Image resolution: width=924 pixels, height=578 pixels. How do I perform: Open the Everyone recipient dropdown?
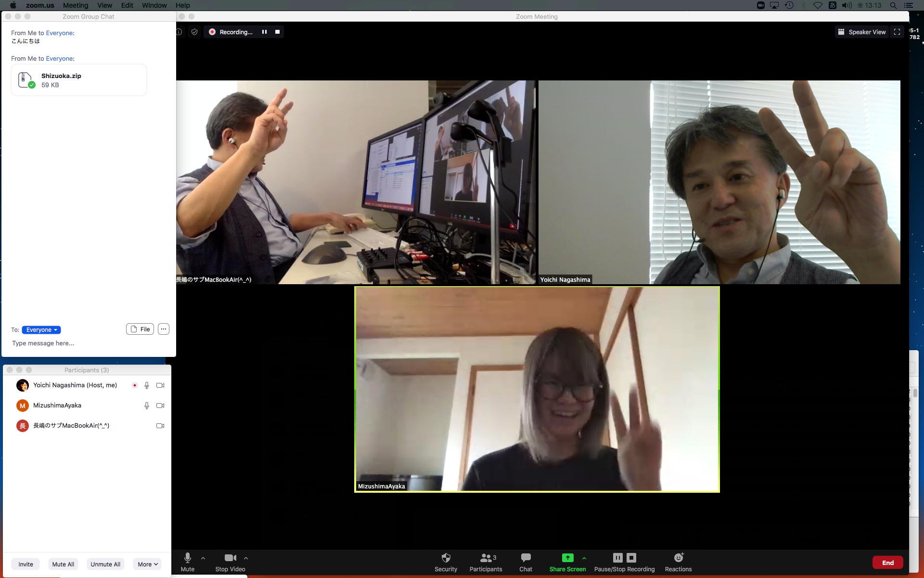pos(41,330)
